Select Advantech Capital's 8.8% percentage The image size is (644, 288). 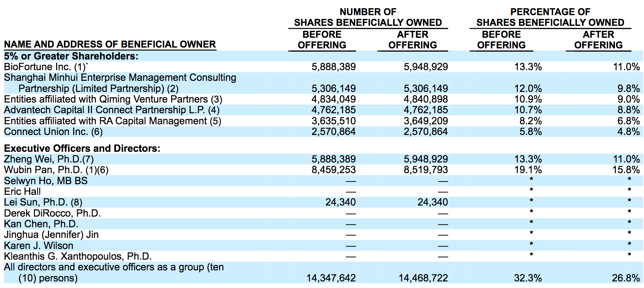(629, 110)
